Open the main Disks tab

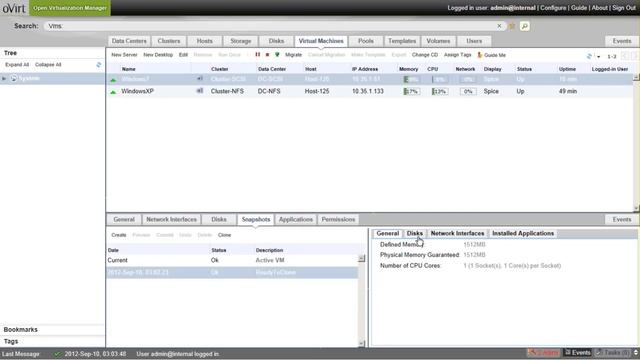tap(276, 41)
